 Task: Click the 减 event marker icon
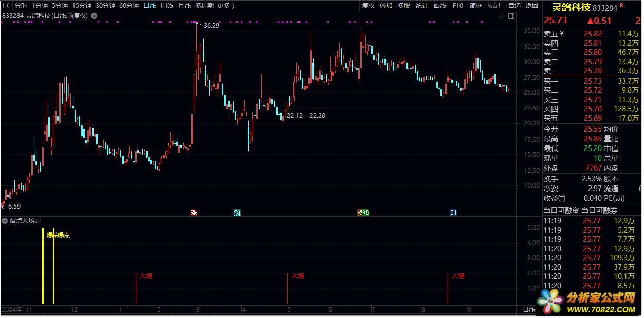click(x=365, y=212)
